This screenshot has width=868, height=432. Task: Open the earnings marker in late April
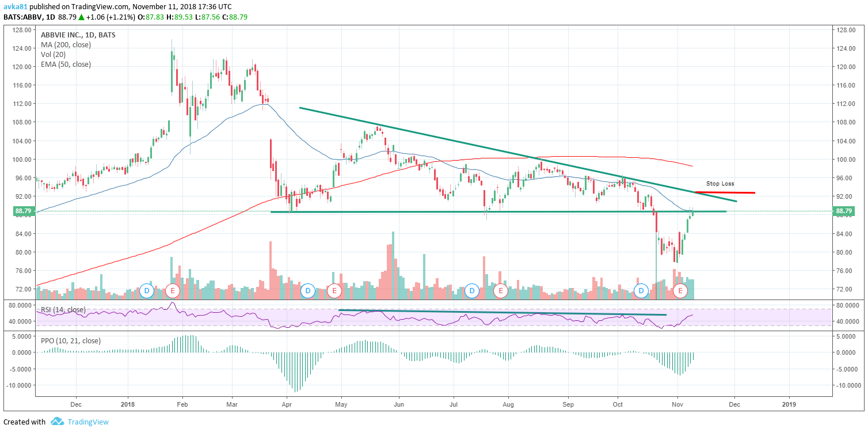click(x=334, y=291)
